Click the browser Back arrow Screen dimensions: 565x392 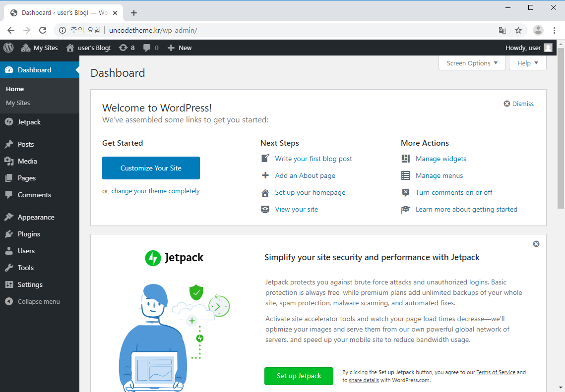coord(11,30)
